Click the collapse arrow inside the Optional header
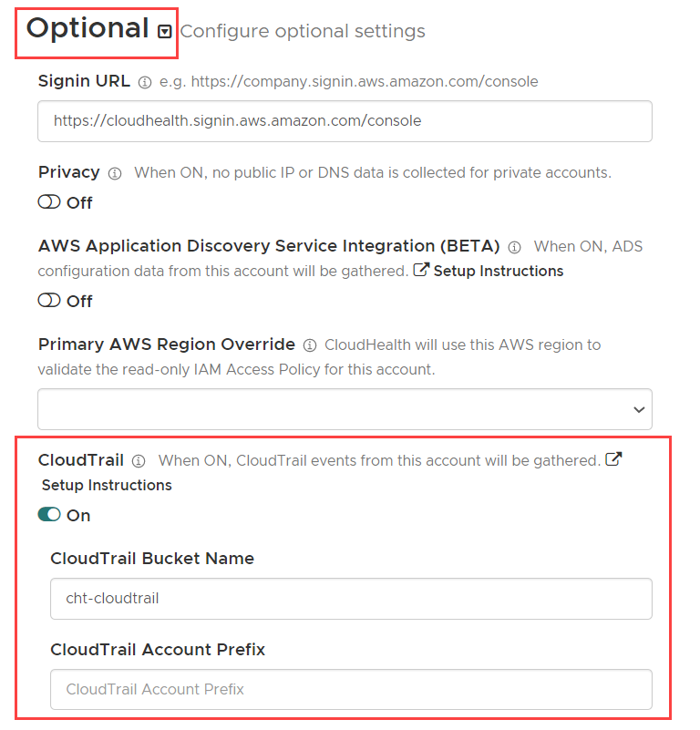This screenshot has height=730, width=700. [x=163, y=29]
